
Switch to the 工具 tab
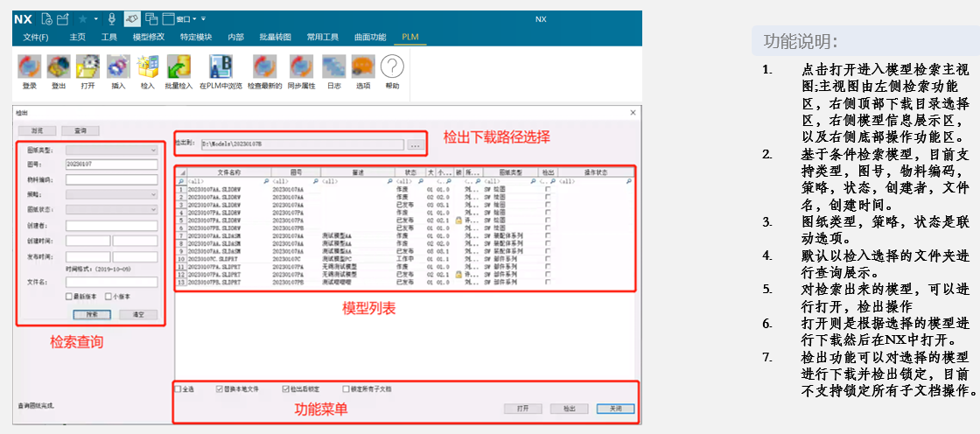109,37
